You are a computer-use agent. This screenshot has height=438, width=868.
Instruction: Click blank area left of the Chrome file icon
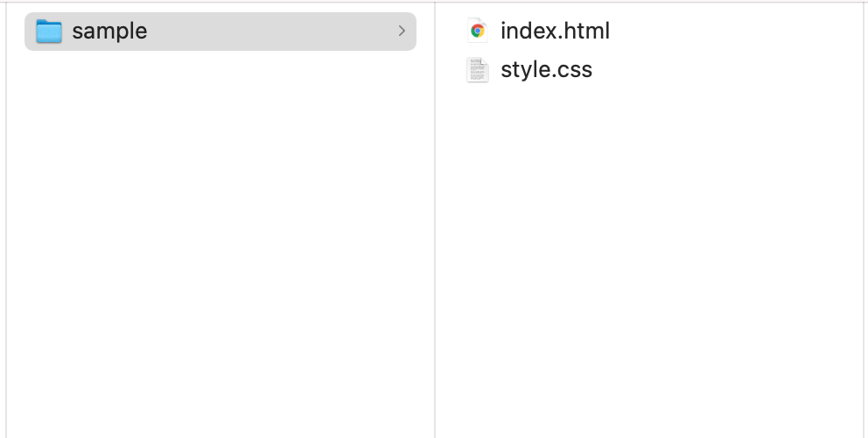[x=451, y=31]
